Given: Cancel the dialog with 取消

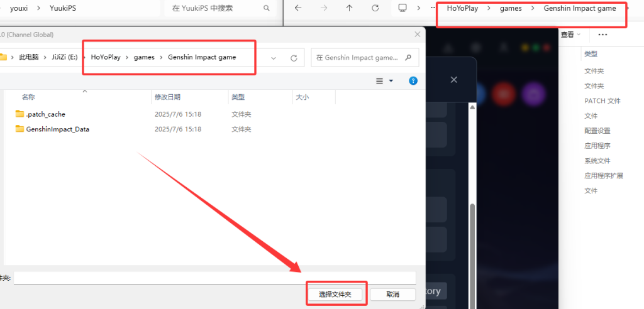Looking at the screenshot, I should click(x=392, y=294).
